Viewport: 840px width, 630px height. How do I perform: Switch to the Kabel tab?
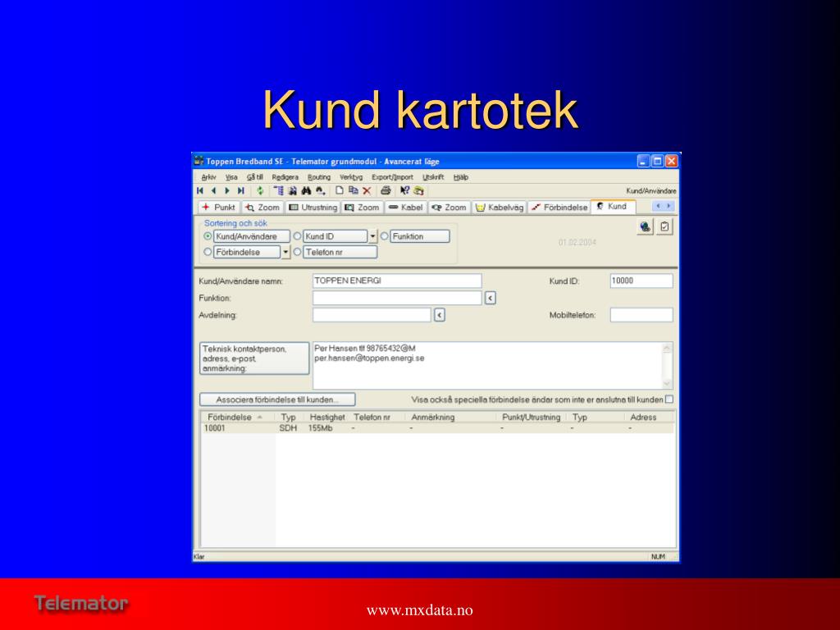coord(405,208)
